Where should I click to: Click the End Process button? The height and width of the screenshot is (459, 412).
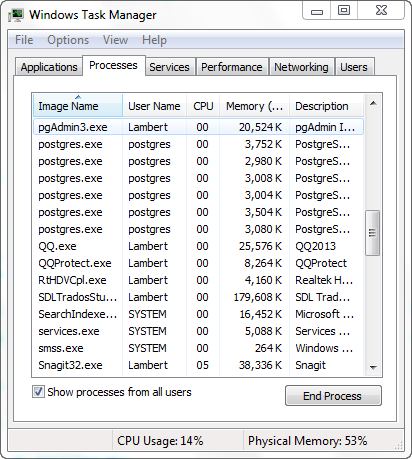(x=333, y=396)
